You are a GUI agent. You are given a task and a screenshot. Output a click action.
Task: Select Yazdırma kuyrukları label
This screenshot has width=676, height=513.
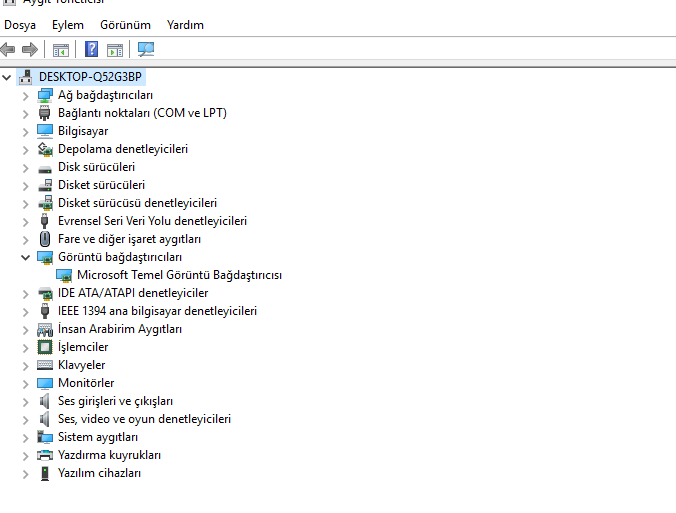pyautogui.click(x=110, y=455)
